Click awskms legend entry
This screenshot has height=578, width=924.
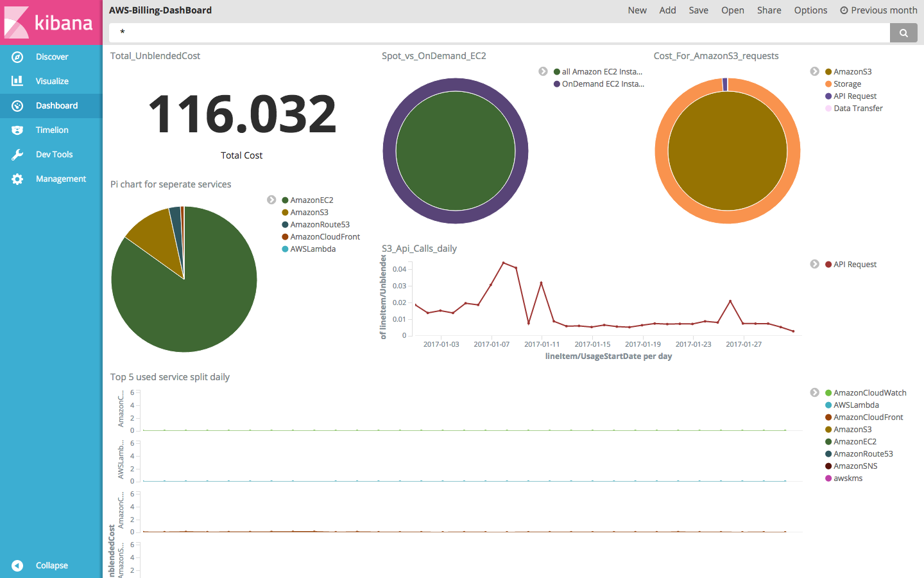pos(844,478)
